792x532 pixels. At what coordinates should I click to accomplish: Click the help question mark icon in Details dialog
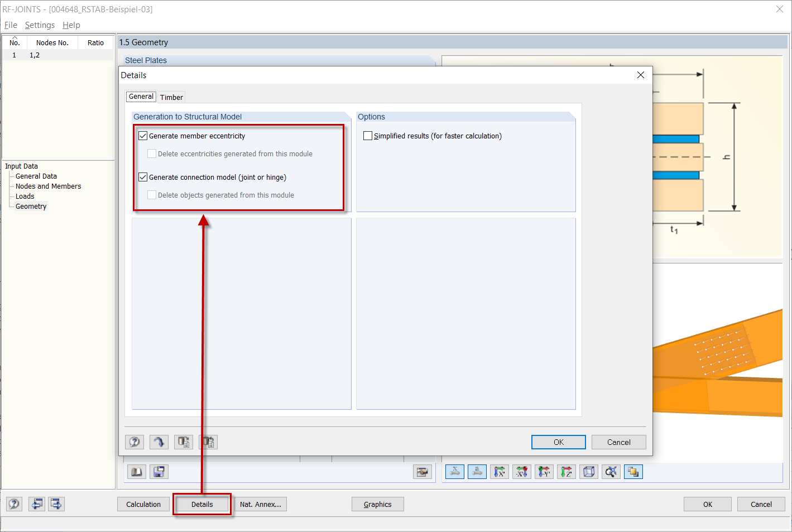coord(134,442)
